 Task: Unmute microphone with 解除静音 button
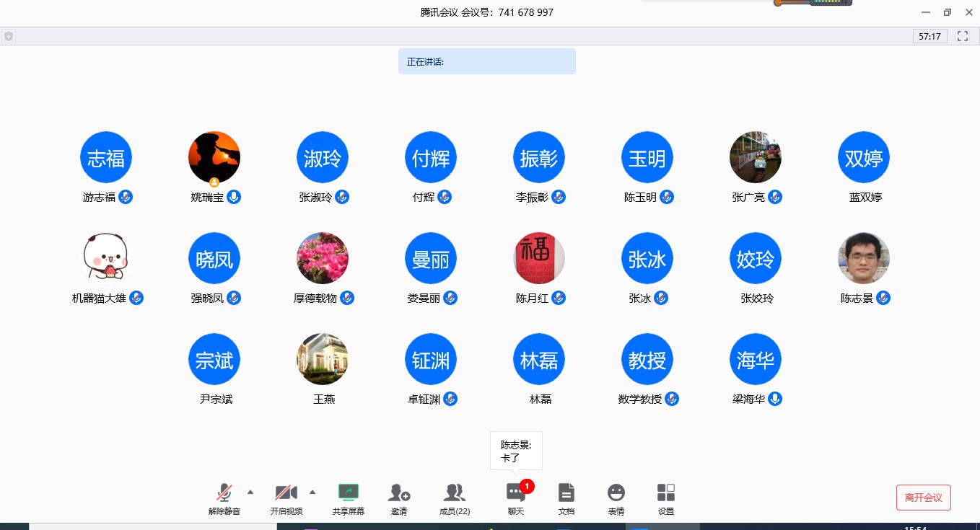[224, 494]
